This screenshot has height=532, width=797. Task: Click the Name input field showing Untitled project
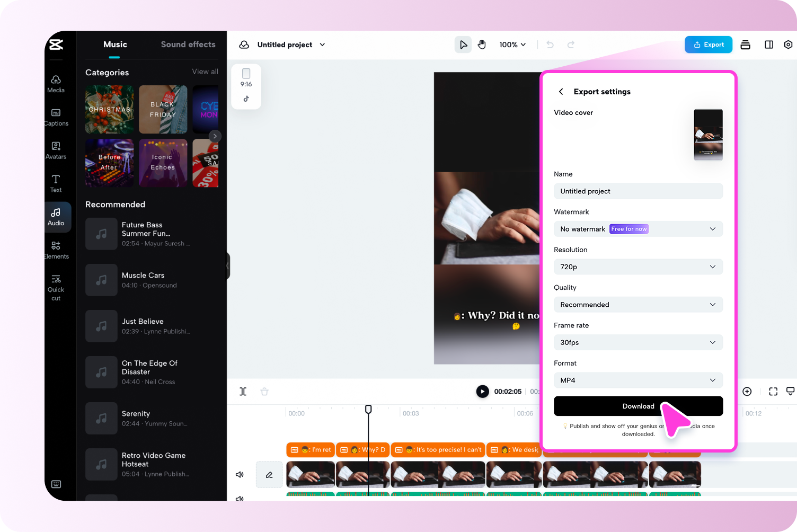638,191
